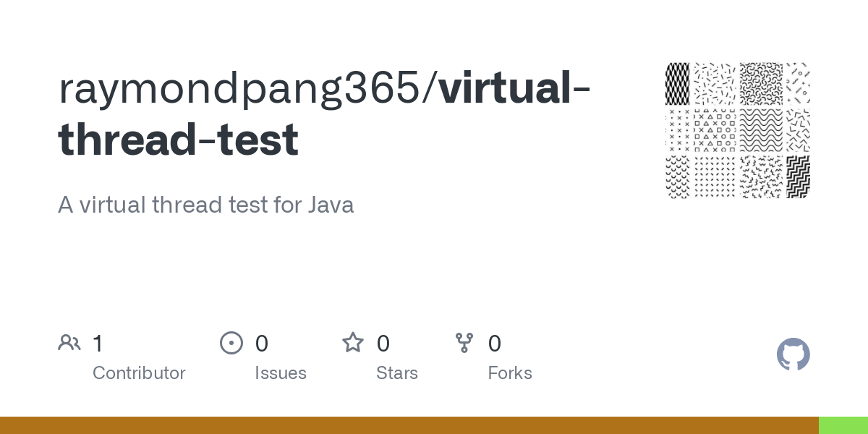Click the GitHub Octocat logo icon
The image size is (868, 434).
coord(793,355)
